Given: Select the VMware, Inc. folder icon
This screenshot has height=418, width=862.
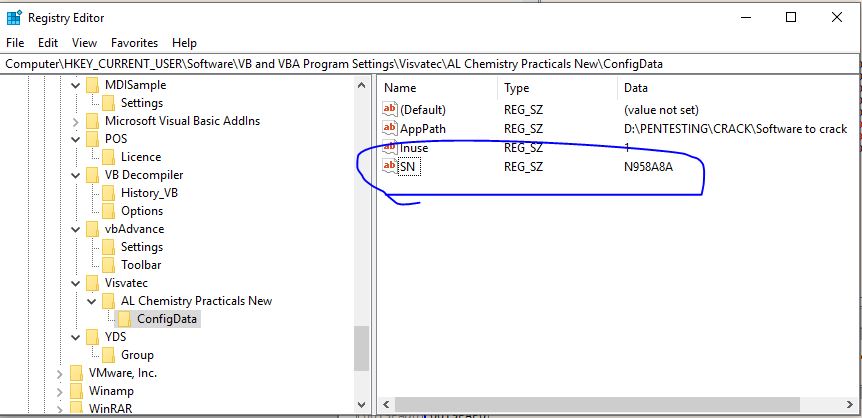Looking at the screenshot, I should click(76, 373).
